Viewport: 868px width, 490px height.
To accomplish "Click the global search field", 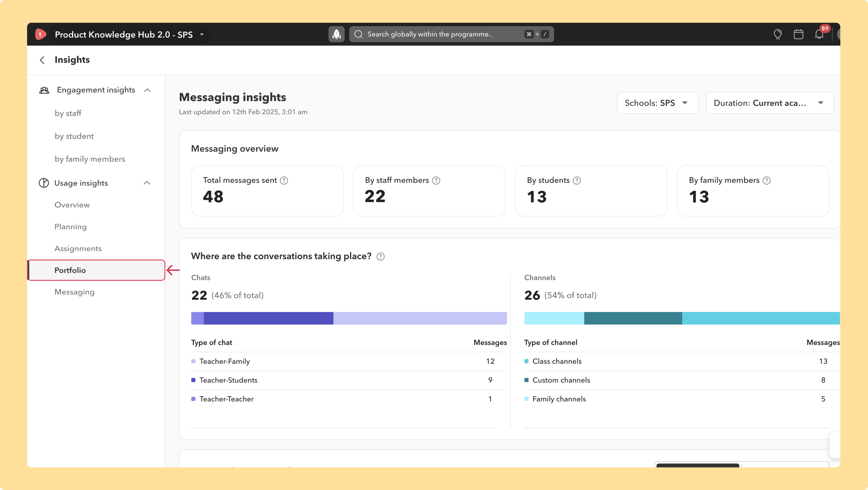I will point(451,34).
